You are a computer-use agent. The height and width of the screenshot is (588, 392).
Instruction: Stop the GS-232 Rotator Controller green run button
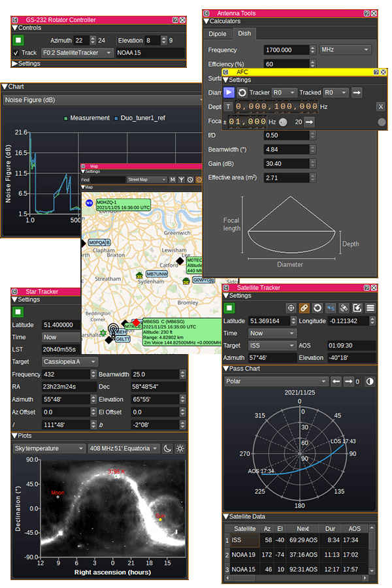coord(18,40)
